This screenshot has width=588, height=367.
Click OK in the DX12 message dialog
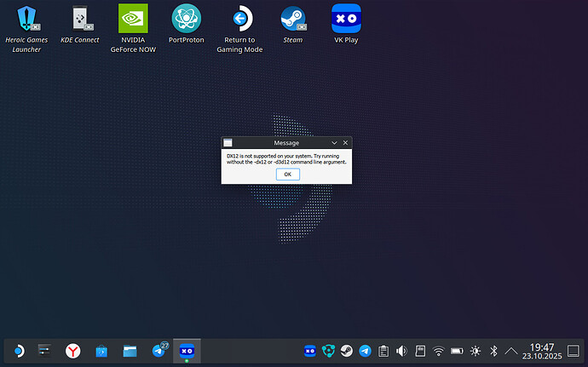[287, 174]
